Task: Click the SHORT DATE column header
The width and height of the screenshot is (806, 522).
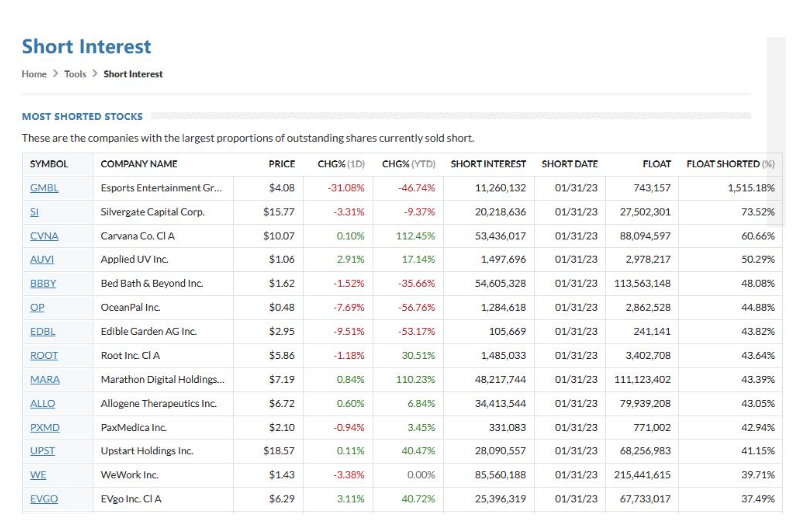Action: pos(570,164)
